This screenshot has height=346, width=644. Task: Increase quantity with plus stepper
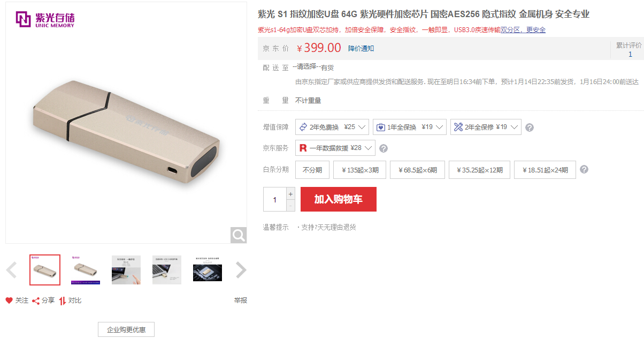pyautogui.click(x=291, y=193)
